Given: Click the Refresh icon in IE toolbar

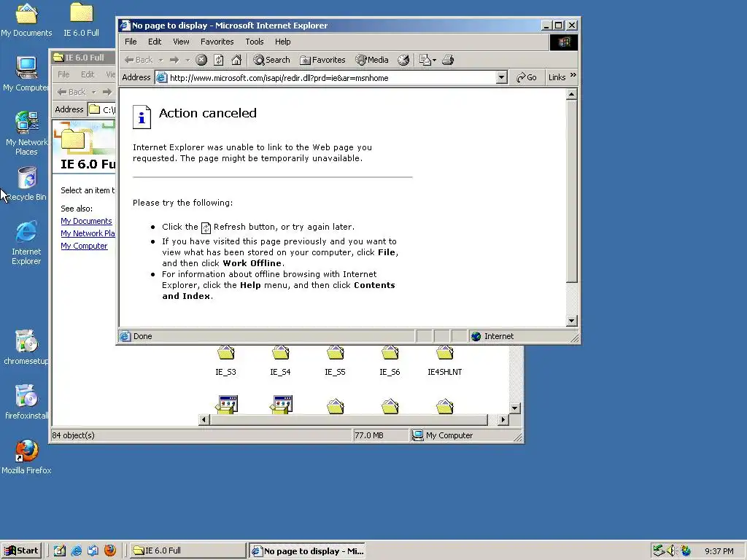Looking at the screenshot, I should tap(219, 60).
